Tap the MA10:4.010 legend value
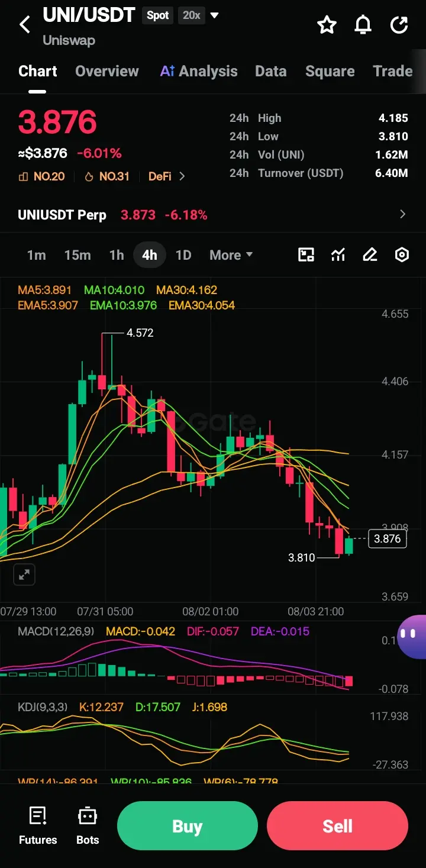This screenshot has height=868, width=426. tap(114, 290)
